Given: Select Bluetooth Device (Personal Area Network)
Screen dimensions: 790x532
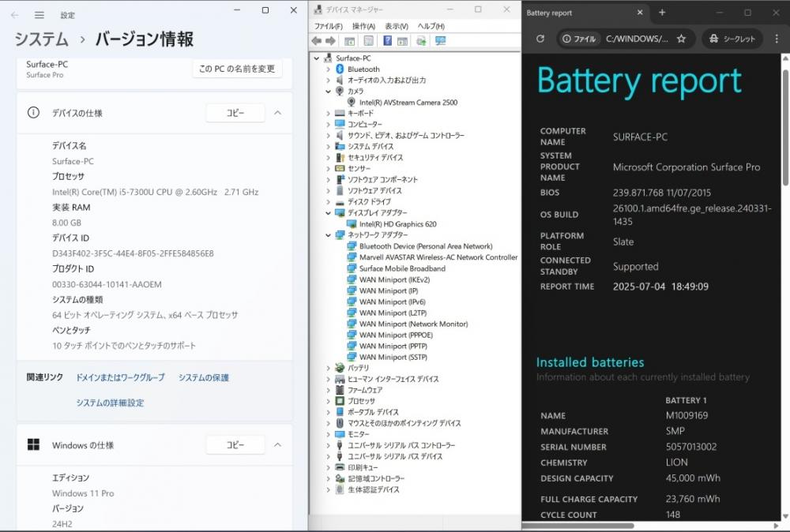Looking at the screenshot, I should click(x=426, y=246).
